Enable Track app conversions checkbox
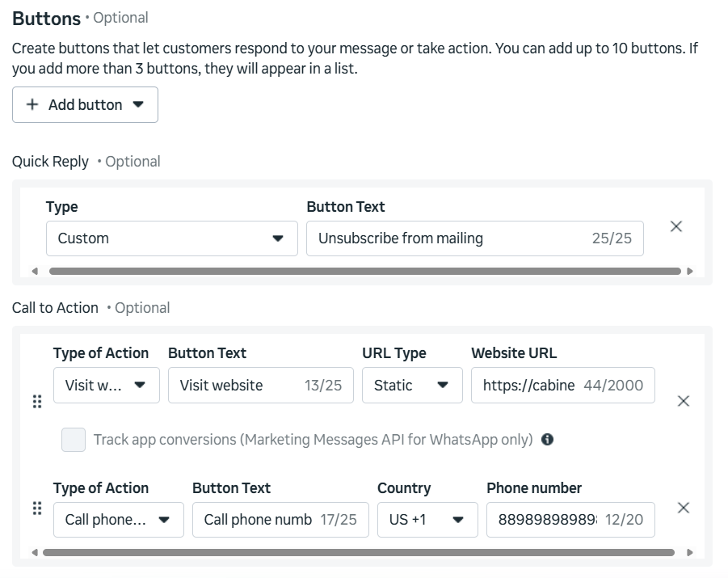Viewport: 728px width, 578px height. [x=74, y=440]
